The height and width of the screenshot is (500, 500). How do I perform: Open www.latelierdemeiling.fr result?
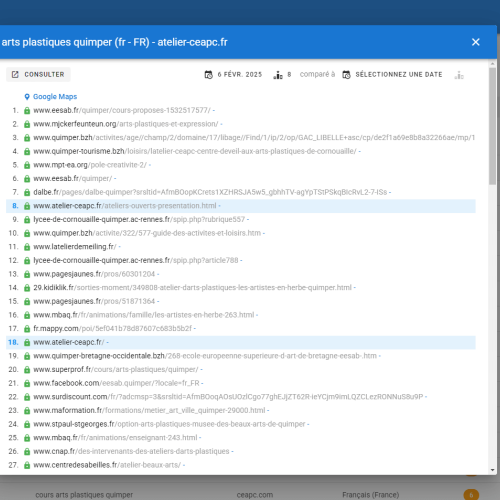75,247
